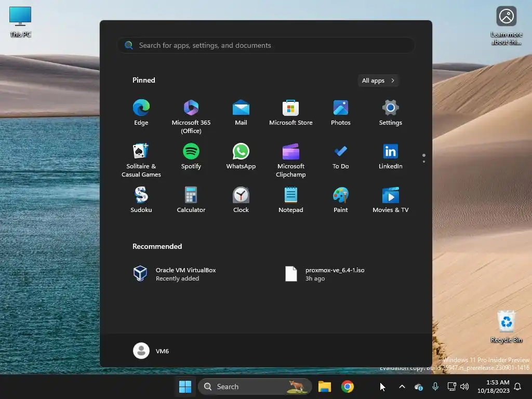532x399 pixels.
Task: Open Notepad from Pinned apps
Action: pos(291,200)
